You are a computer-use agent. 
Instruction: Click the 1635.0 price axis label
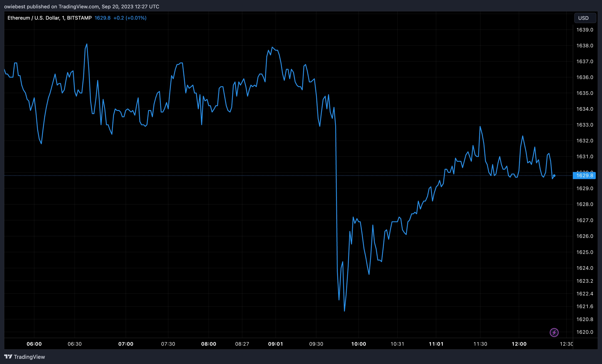click(585, 93)
